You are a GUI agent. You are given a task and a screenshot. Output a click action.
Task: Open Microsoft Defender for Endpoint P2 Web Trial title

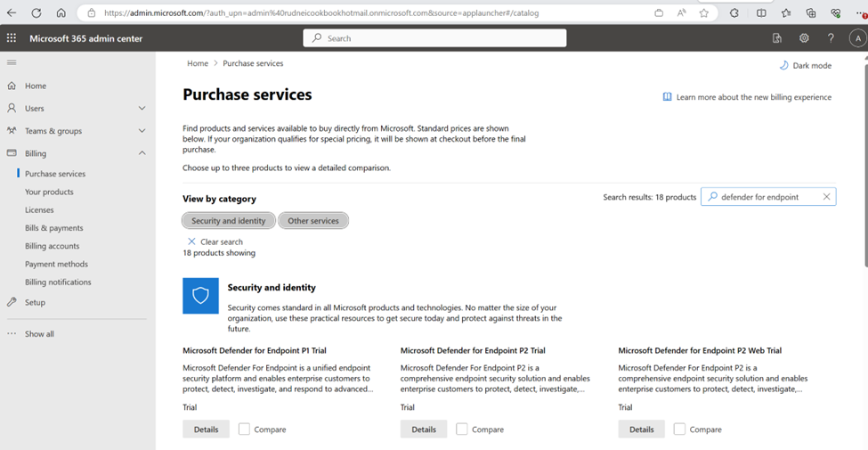pos(700,350)
